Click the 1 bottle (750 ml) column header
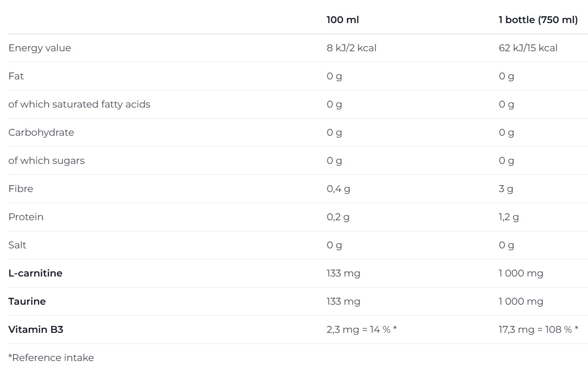 pos(538,20)
